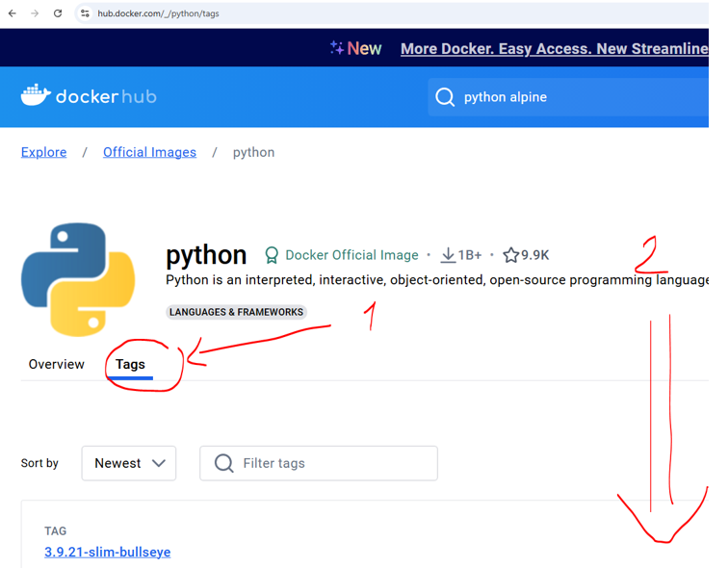
Task: Click the star icon next to 9.9K
Action: [510, 255]
